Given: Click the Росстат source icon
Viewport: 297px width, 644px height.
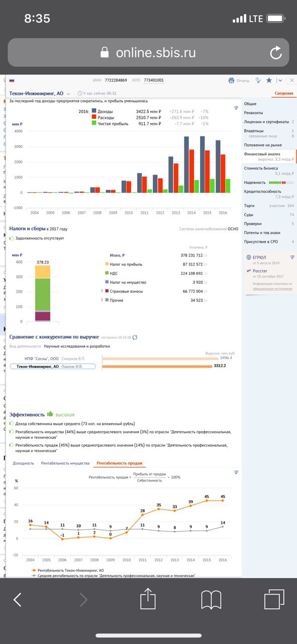Looking at the screenshot, I should [248, 271].
